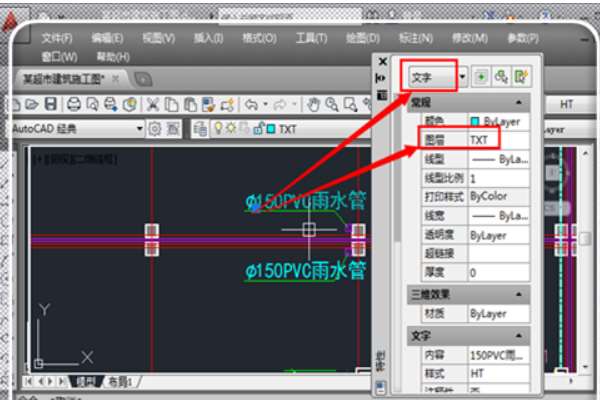Open the 编辑(E) menu
600x400 pixels.
click(107, 38)
